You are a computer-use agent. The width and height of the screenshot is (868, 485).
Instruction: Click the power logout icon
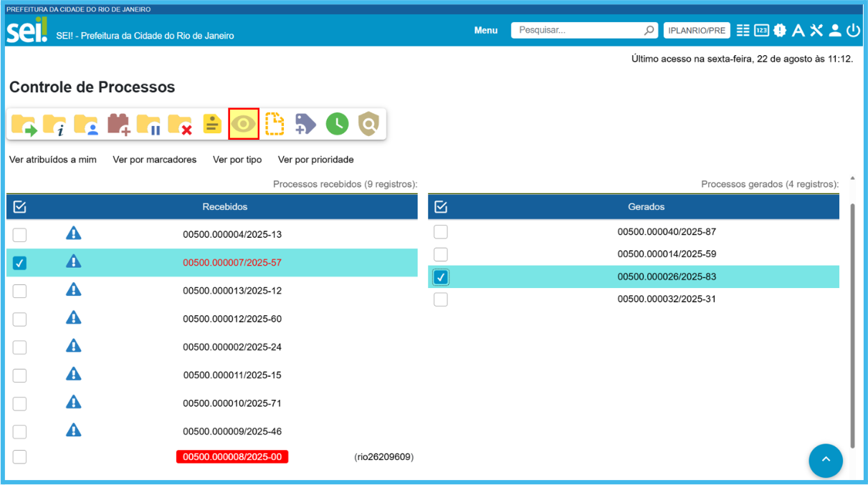click(852, 30)
